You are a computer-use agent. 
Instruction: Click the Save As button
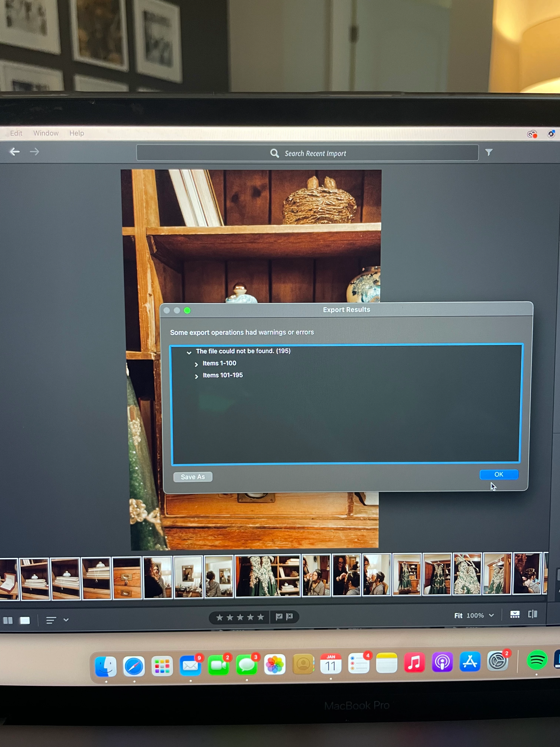click(193, 477)
